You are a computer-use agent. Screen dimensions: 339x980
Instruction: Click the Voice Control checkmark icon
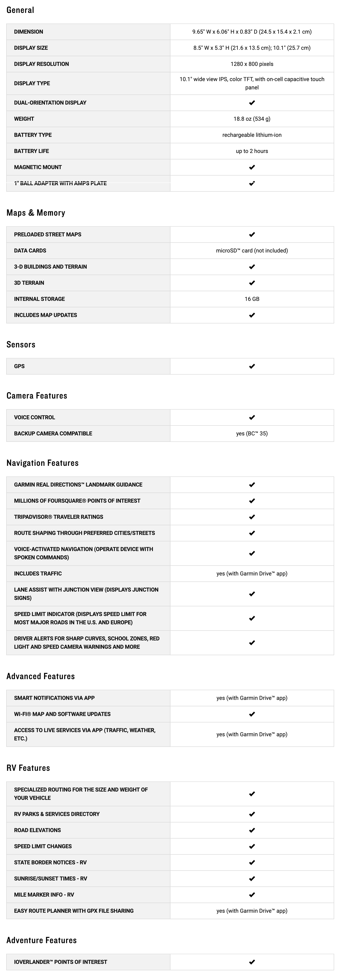coord(252,418)
